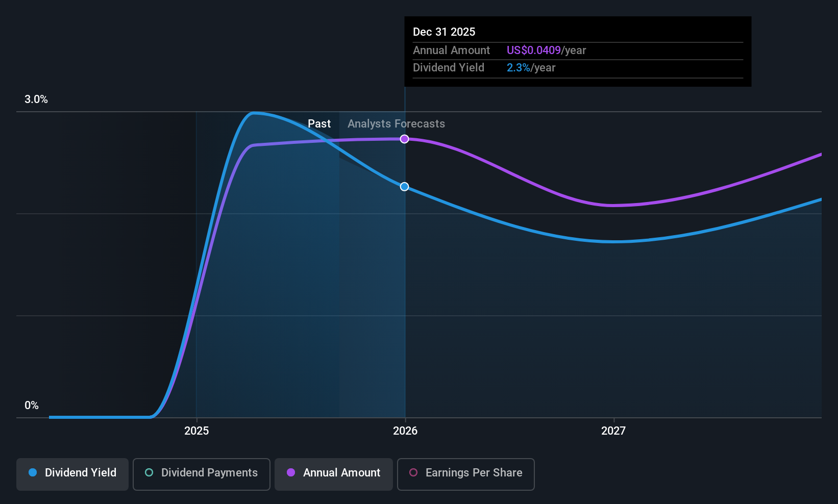Click the pink Earnings Per Share circle
This screenshot has width=838, height=504.
(x=413, y=472)
